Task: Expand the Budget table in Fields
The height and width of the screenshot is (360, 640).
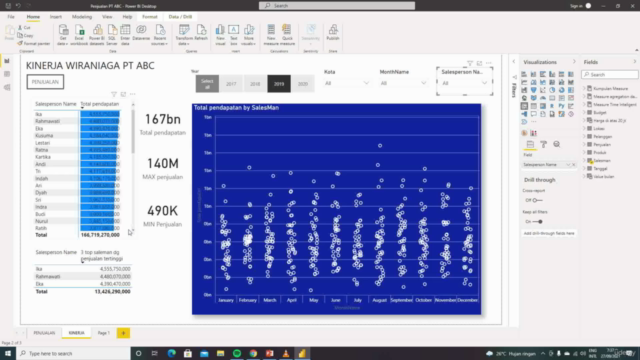Action: click(584, 112)
